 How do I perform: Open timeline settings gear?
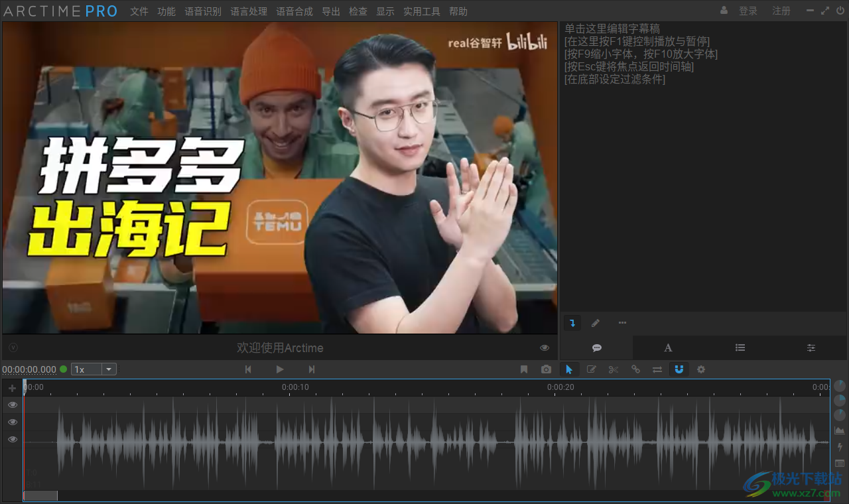coord(701,369)
